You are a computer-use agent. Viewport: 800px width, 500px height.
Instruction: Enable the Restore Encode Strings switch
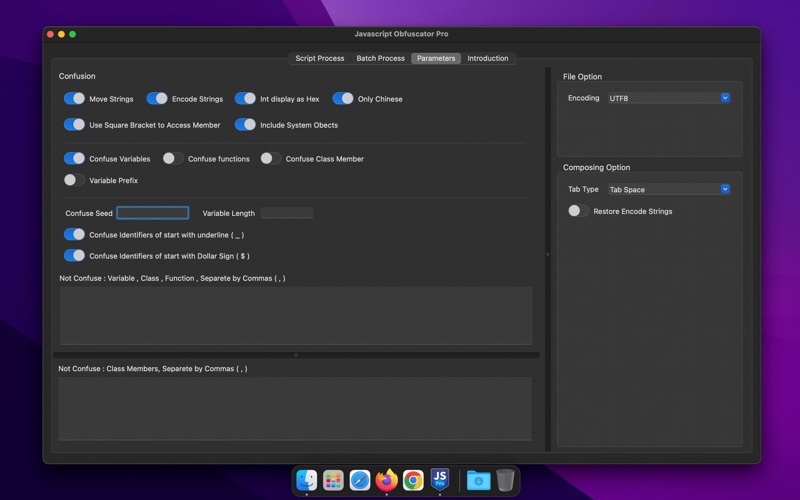[x=578, y=211]
